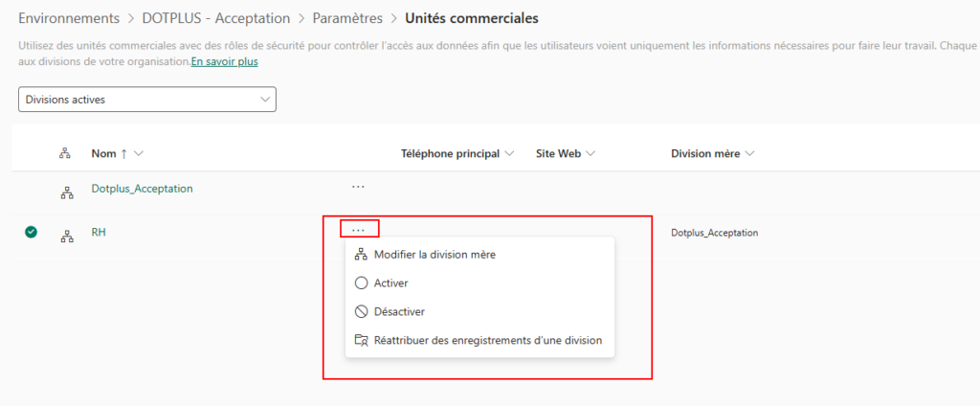Click the business unit icon beside RH

pos(67,237)
